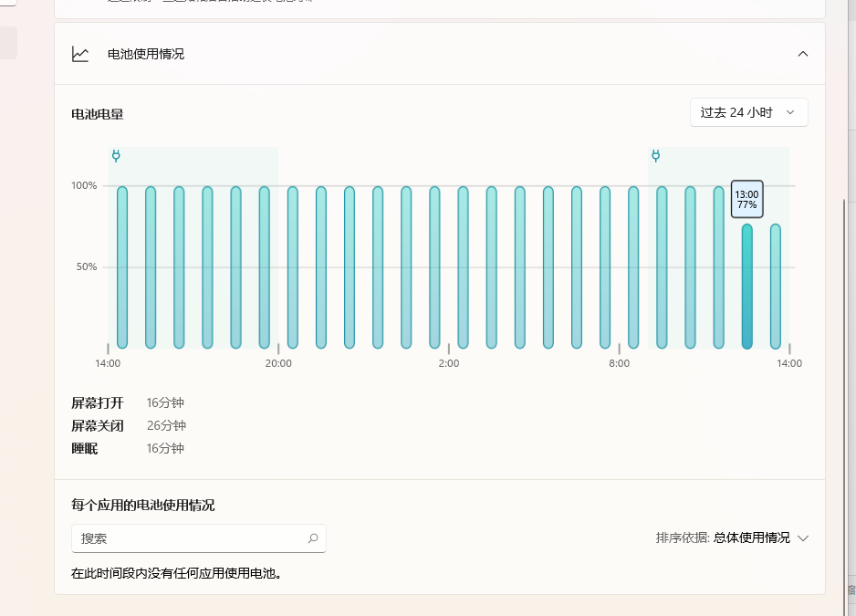
Task: Open the 排序依据 总体使用情况 dropdown
Action: (x=732, y=538)
